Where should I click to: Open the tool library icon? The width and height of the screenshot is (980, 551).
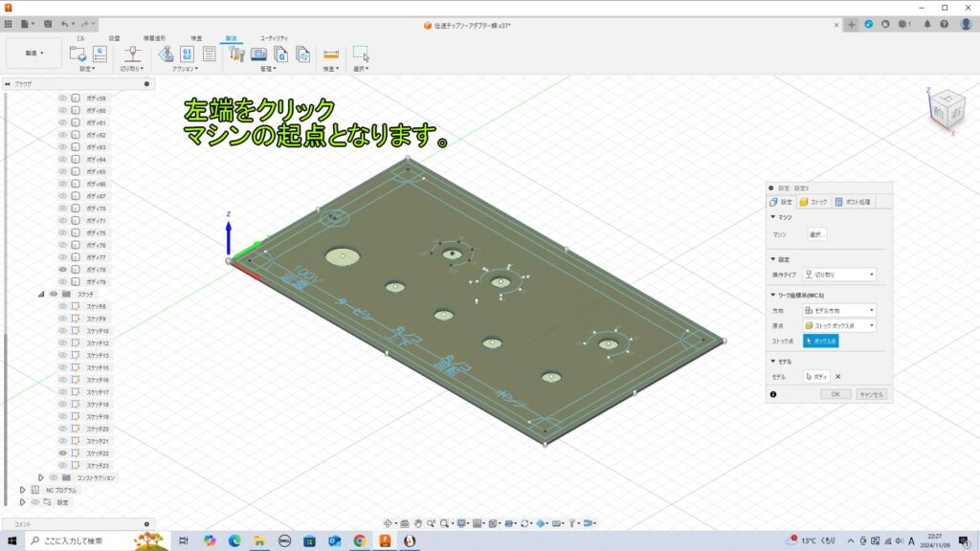coord(236,54)
